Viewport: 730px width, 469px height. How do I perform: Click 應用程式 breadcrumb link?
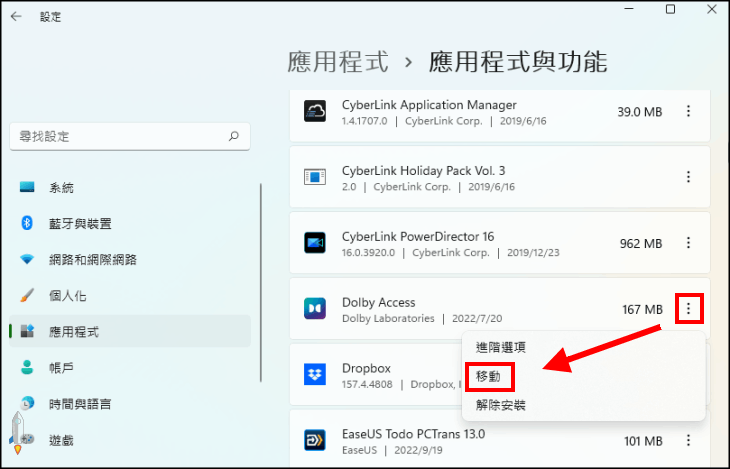338,62
